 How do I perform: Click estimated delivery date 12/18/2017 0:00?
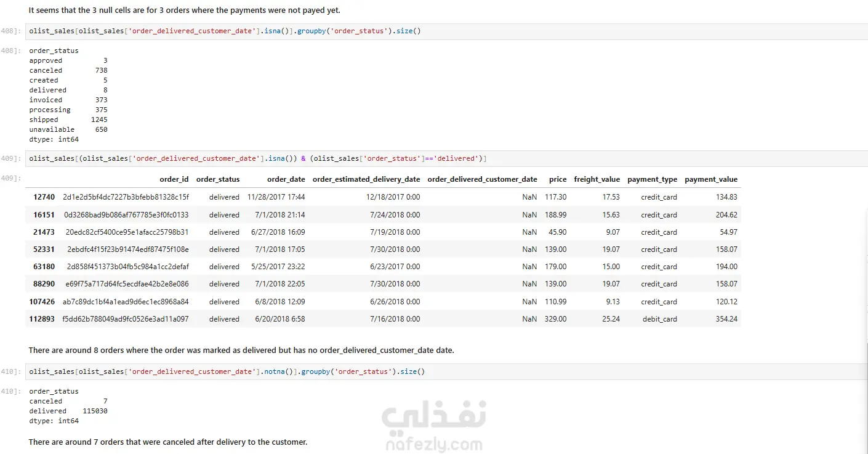pyautogui.click(x=393, y=197)
